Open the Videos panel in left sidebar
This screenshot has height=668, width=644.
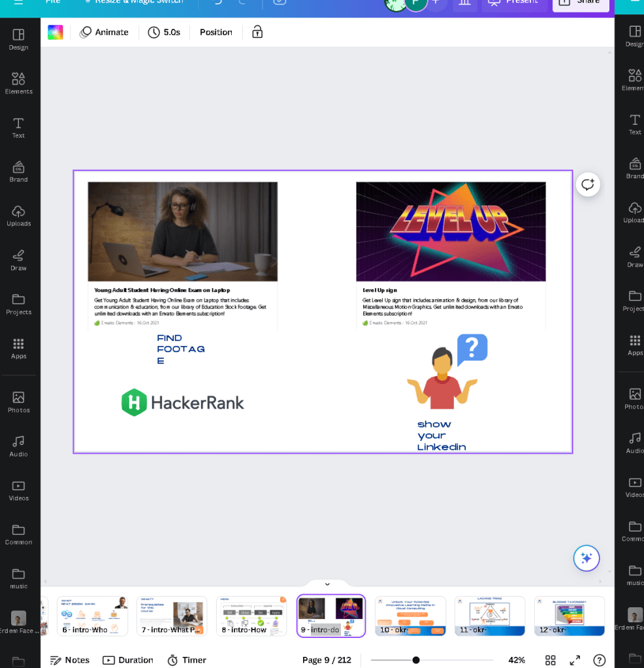coord(18,490)
